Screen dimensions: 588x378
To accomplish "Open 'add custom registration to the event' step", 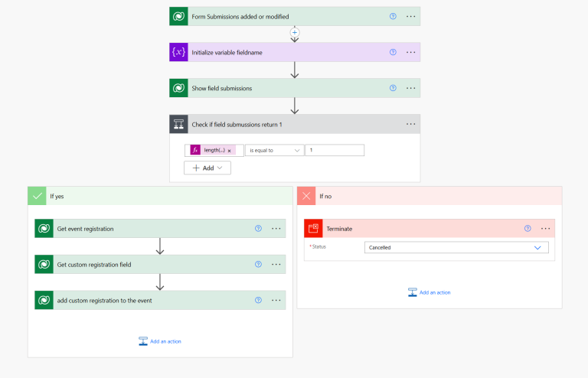I will (x=145, y=300).
